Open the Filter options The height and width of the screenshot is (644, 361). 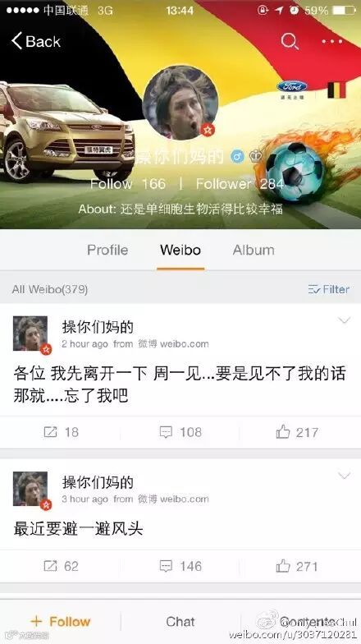[328, 289]
